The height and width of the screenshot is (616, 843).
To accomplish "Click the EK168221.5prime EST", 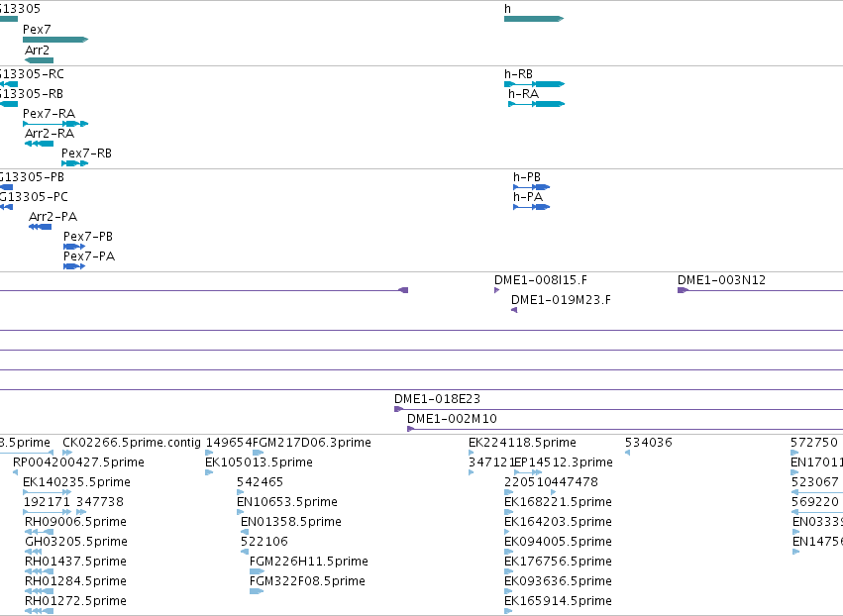I will [x=508, y=512].
